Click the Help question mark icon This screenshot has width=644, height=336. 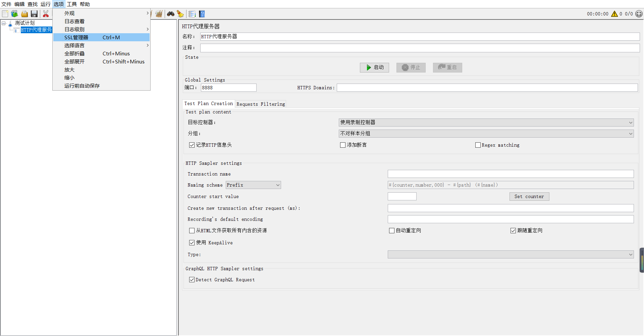[202, 14]
